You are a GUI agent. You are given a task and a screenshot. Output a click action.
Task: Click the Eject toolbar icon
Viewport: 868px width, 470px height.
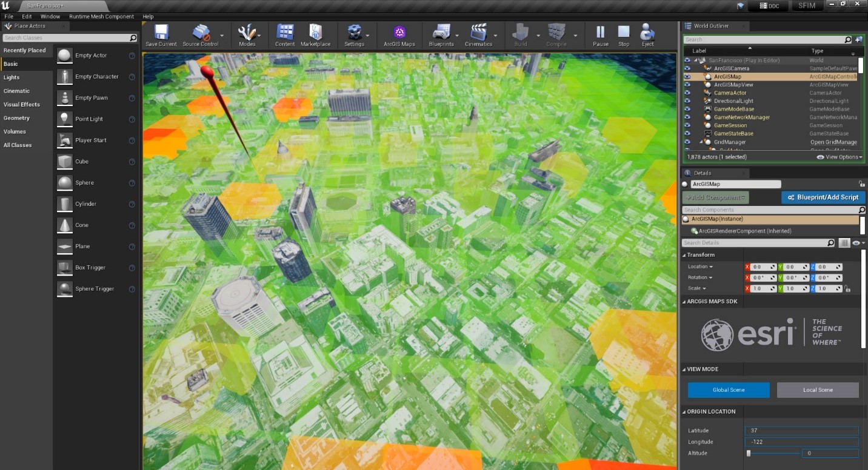pos(647,35)
